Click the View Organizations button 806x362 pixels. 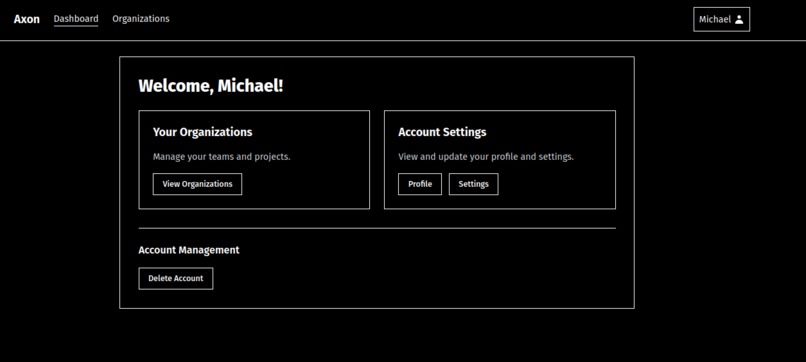point(197,184)
